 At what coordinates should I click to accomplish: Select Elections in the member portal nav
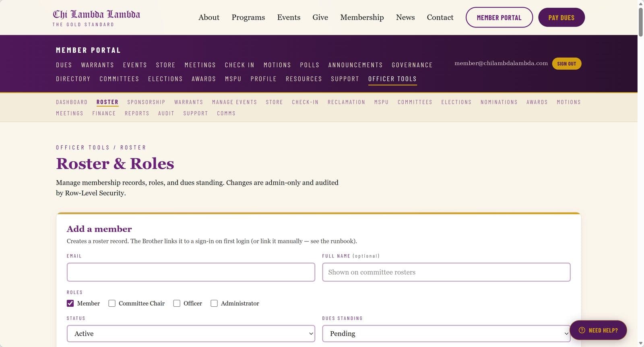click(165, 79)
